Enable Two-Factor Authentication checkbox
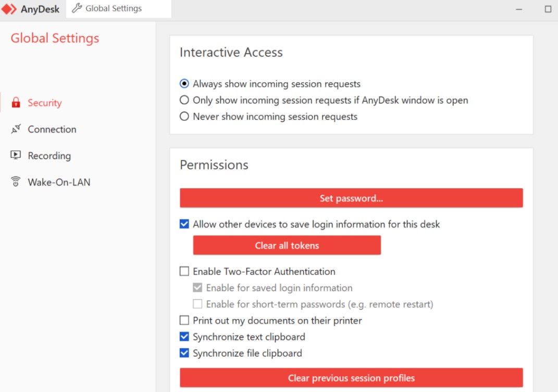The image size is (558, 392). pyautogui.click(x=184, y=271)
